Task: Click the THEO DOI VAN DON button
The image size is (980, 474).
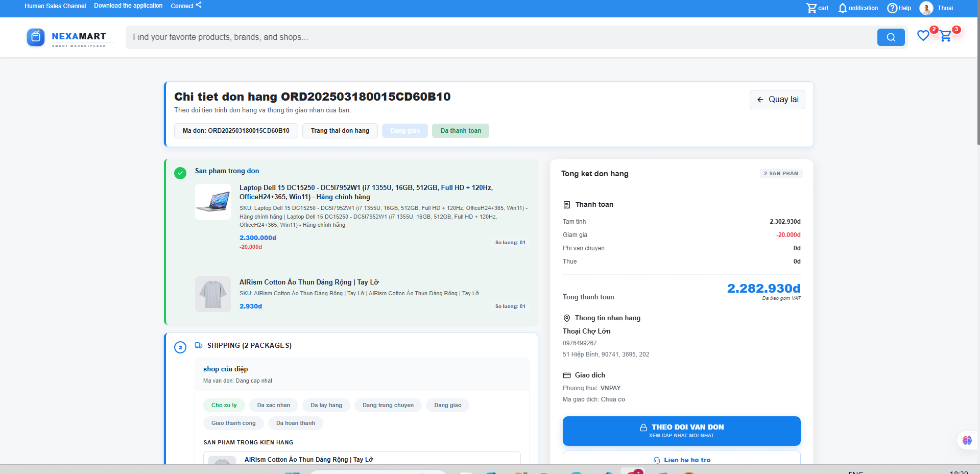Action: (681, 431)
